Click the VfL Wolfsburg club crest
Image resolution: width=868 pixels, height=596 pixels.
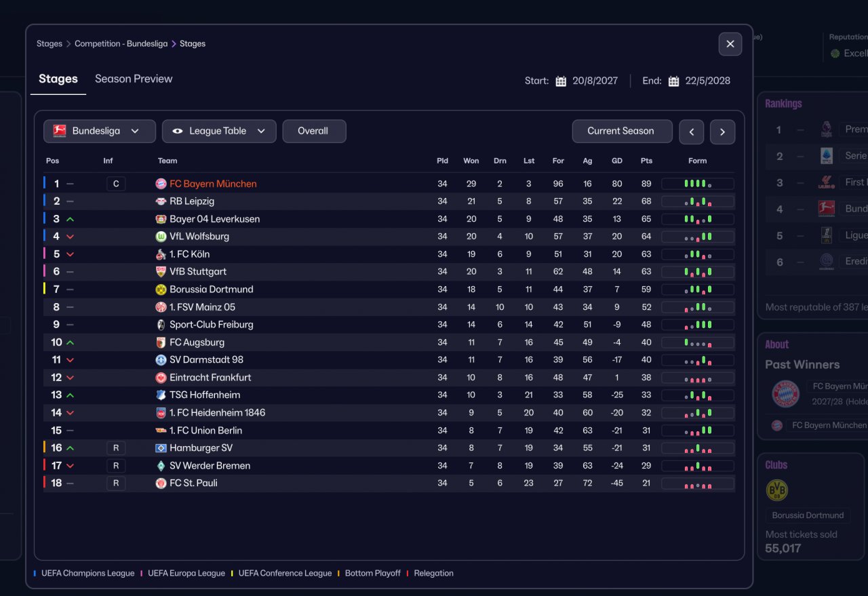pos(161,237)
